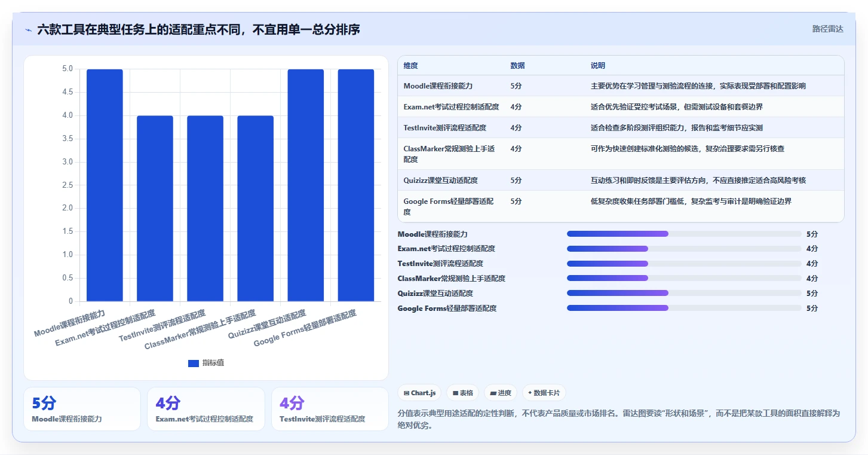Click the Quizizz课堂互动适配度 chart bar
Image resolution: width=868 pixels, height=455 pixels.
305,185
